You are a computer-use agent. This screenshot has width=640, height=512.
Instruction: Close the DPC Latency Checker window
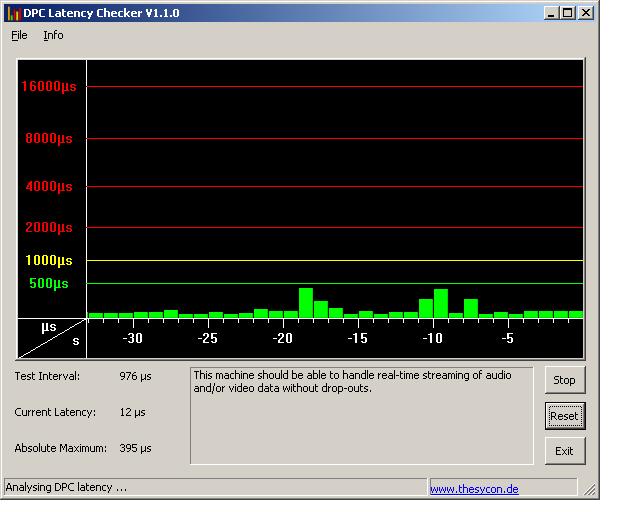pyautogui.click(x=586, y=13)
